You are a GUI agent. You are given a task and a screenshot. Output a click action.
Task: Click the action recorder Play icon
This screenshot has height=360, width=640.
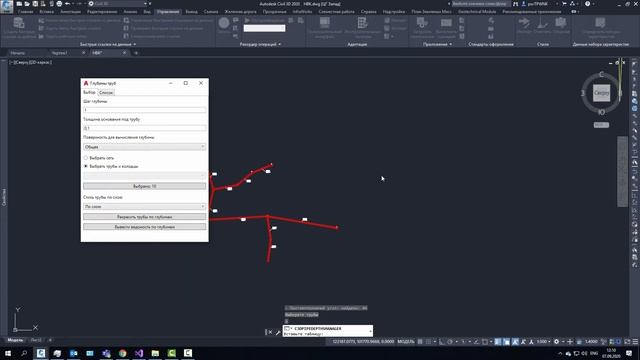[x=247, y=20]
